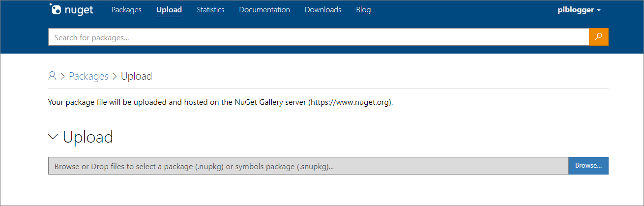Click the Packages breadcrumb link
The height and width of the screenshot is (206, 644).
point(88,76)
